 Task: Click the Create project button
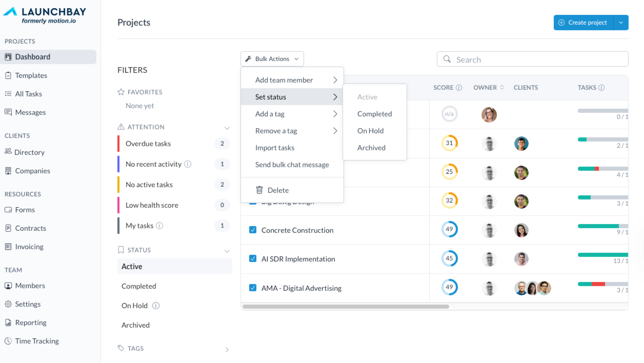583,23
